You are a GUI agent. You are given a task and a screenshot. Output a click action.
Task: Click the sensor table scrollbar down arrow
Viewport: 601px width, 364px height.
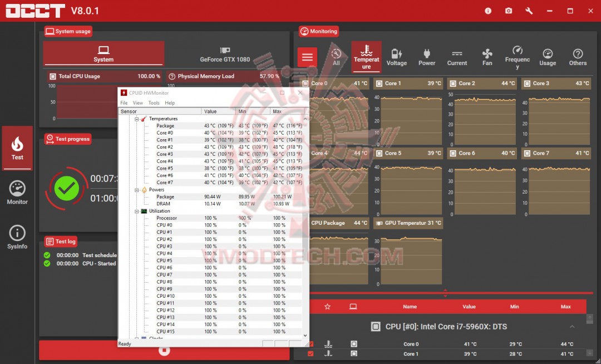point(590,353)
